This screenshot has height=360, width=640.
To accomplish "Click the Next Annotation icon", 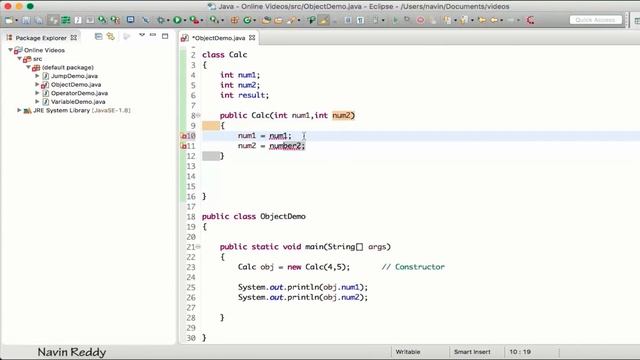I will 447,20.
